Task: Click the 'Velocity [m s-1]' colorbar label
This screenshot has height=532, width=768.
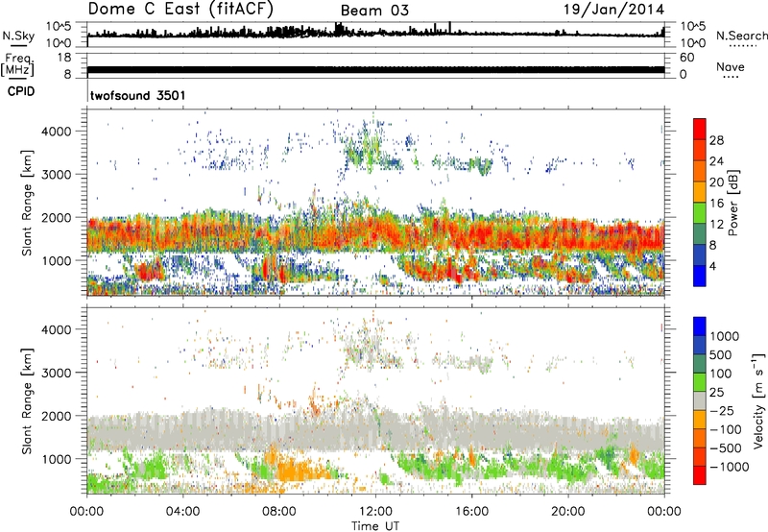Action: (x=758, y=400)
